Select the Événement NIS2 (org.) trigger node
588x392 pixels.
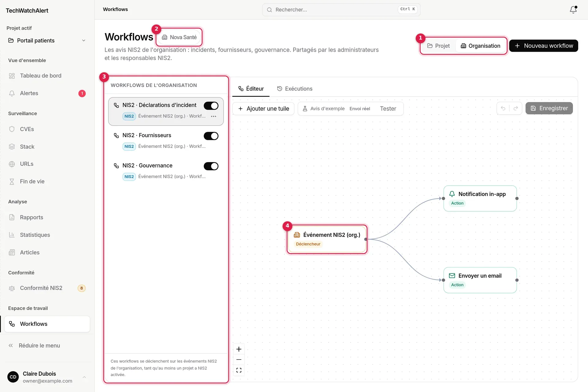click(x=327, y=239)
